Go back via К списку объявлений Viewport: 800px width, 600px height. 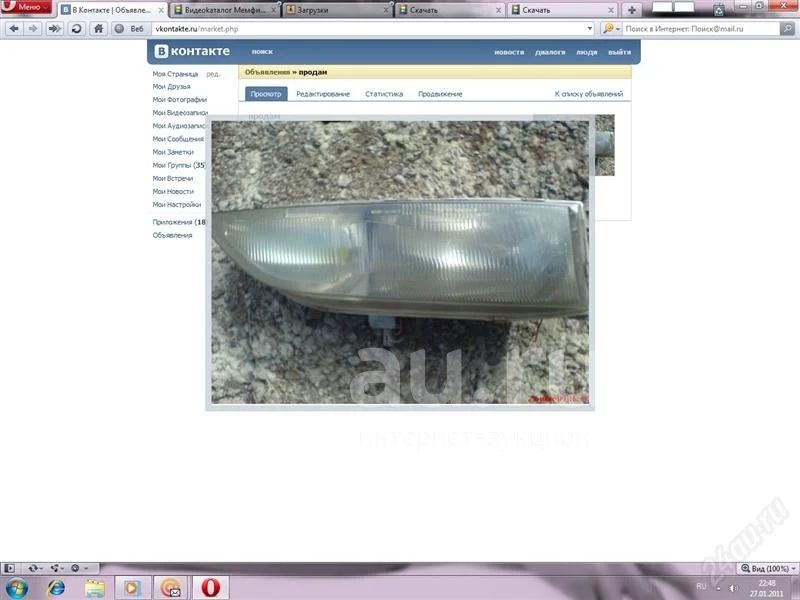click(x=589, y=94)
